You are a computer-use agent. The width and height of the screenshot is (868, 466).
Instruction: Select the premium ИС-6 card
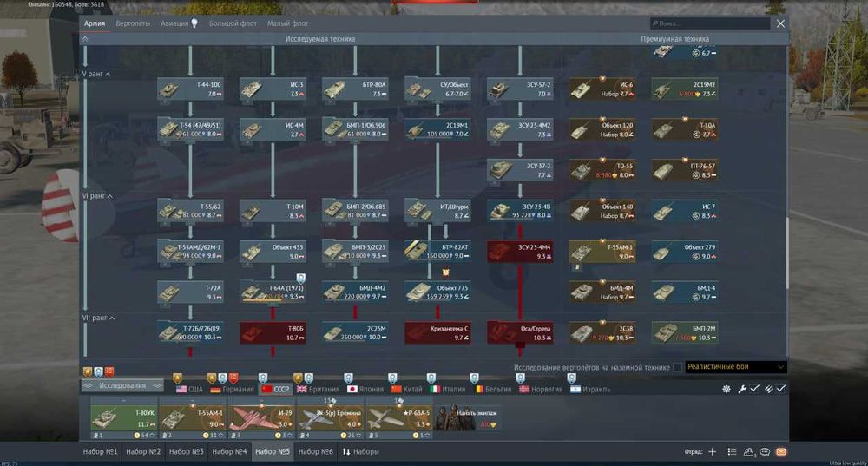click(x=602, y=89)
